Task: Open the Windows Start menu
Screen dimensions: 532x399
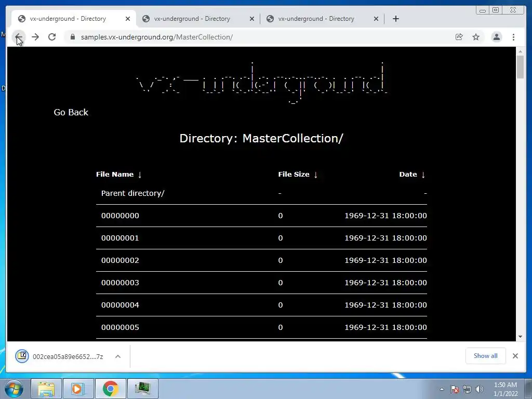Action: click(x=14, y=389)
